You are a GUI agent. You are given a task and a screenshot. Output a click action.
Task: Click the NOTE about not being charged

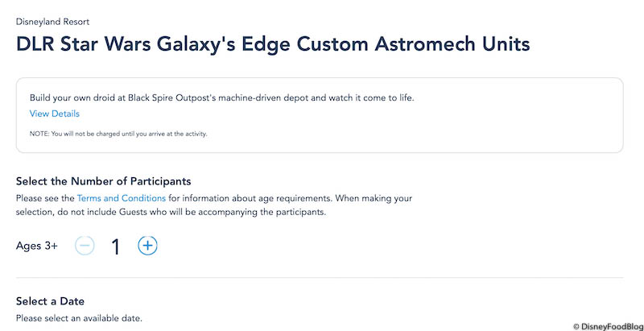pos(118,134)
